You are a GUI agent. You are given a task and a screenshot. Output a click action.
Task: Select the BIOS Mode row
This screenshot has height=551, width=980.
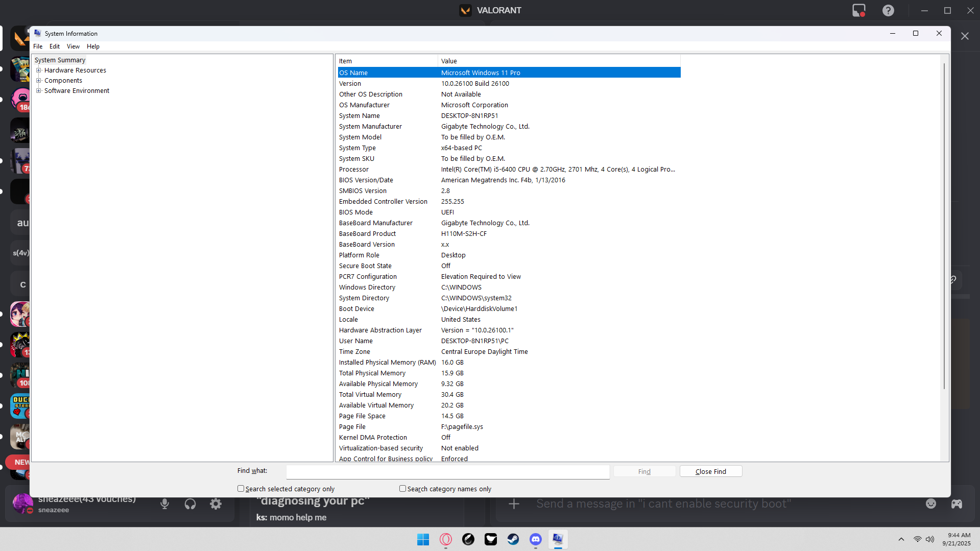(509, 212)
